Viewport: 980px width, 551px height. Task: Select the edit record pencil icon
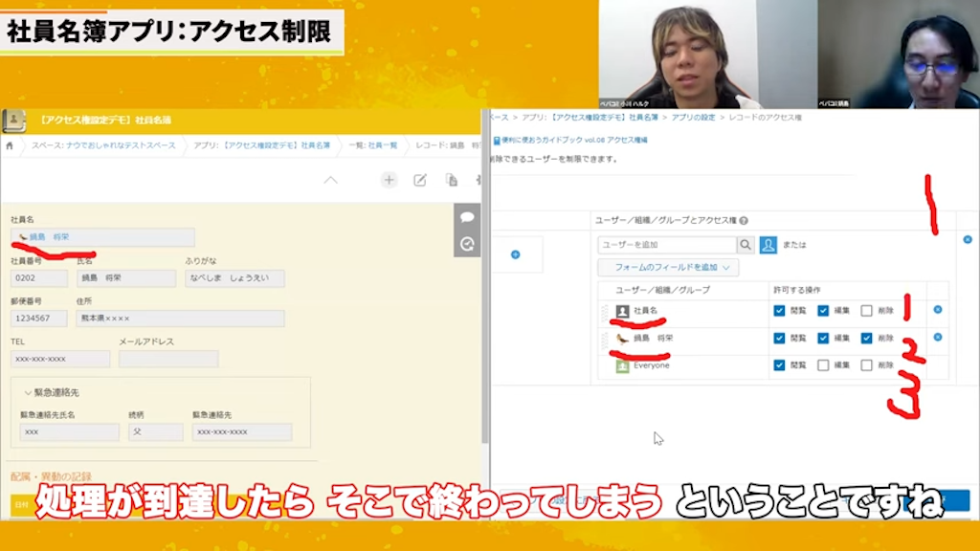coord(421,180)
